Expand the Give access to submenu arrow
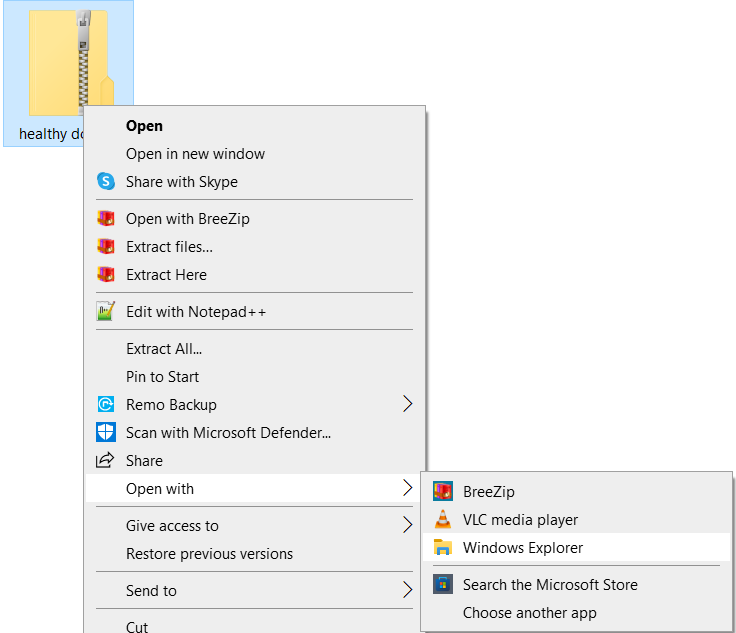The image size is (736, 633). point(407,526)
